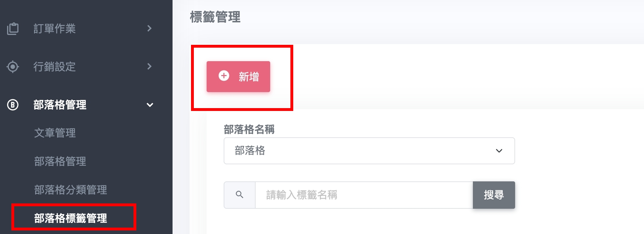
Task: Open the 部落格名稱 dropdown
Action: pyautogui.click(x=369, y=151)
